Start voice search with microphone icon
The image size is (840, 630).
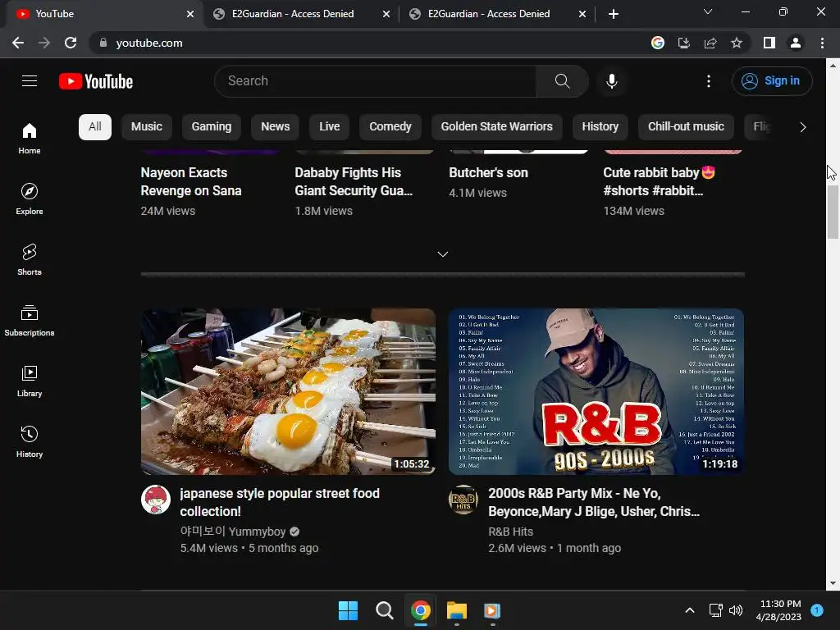coord(611,81)
